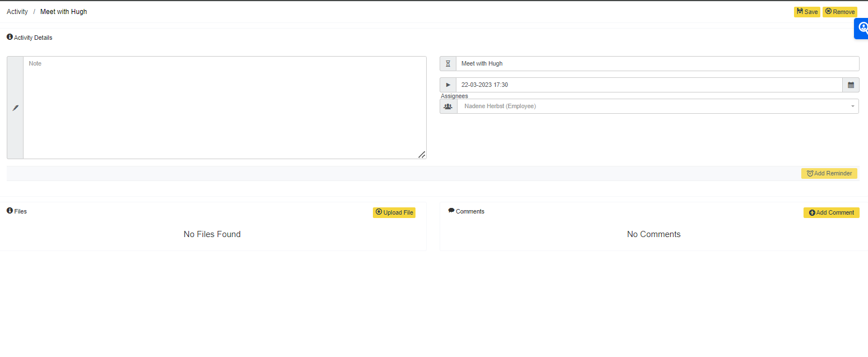This screenshot has height=357, width=868.
Task: Click the Activity Details info icon
Action: click(x=10, y=37)
